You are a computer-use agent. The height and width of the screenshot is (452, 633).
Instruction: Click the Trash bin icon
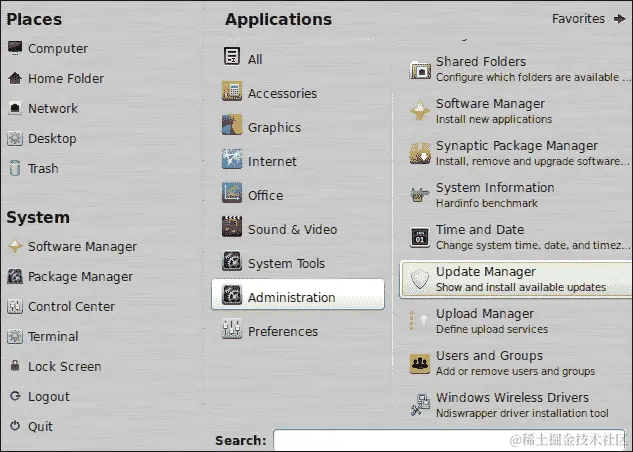15,168
